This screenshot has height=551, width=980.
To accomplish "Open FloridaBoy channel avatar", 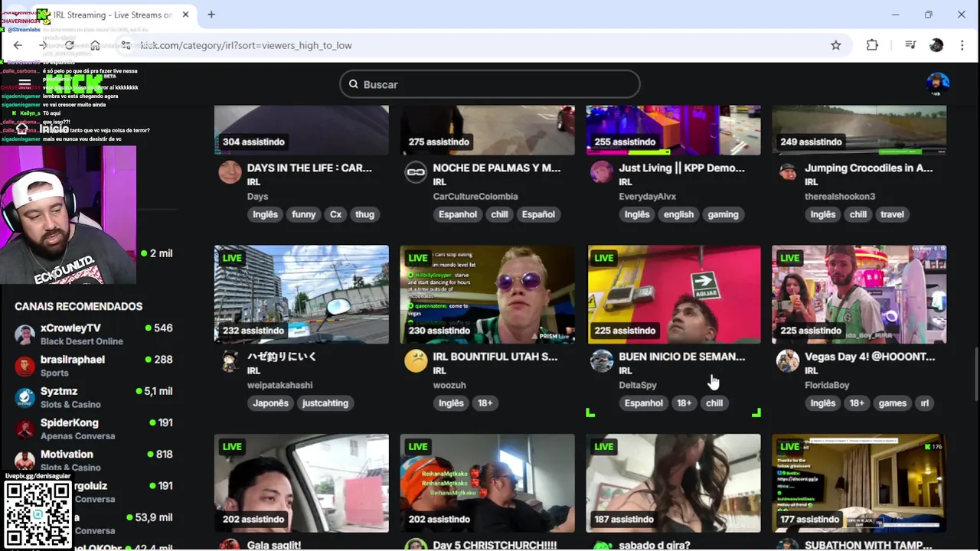I will 788,360.
